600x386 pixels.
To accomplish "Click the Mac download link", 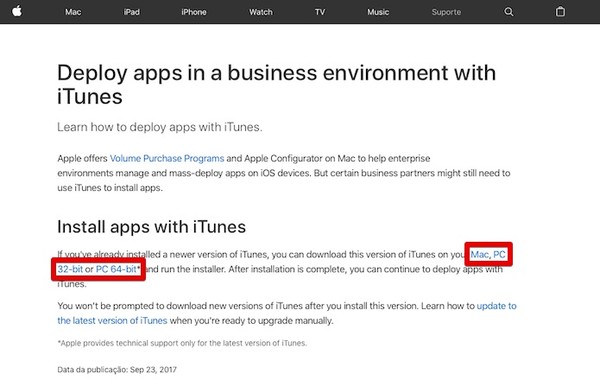I will coord(480,254).
